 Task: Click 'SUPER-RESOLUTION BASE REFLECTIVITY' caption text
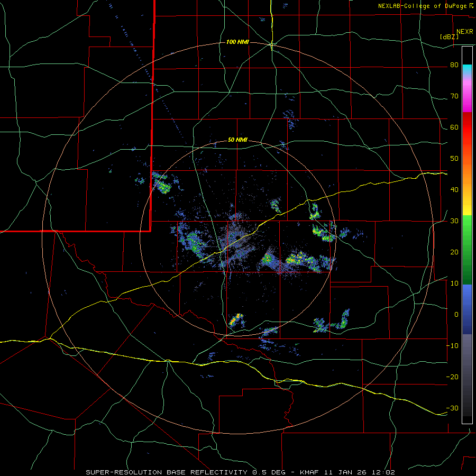pos(168,472)
